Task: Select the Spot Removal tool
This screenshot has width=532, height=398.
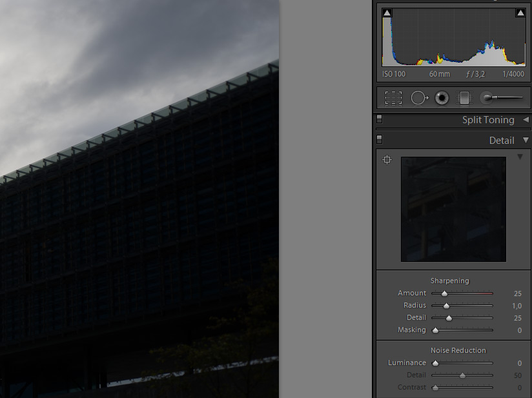Action: click(420, 98)
